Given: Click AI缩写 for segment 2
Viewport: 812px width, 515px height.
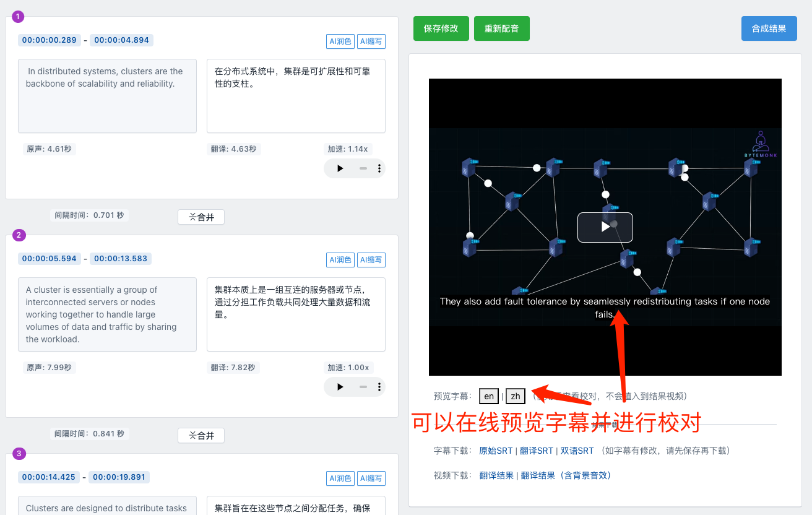Looking at the screenshot, I should pyautogui.click(x=371, y=260).
